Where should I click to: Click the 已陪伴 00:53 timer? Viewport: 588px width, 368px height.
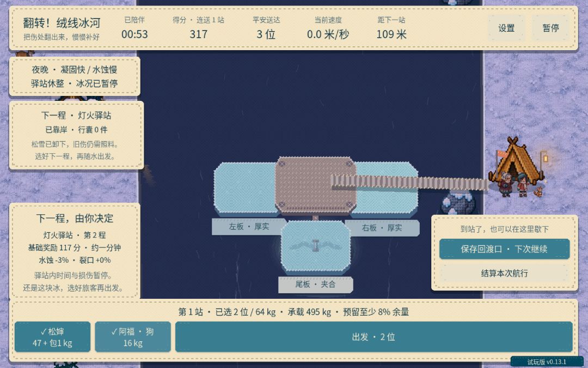[x=134, y=28]
